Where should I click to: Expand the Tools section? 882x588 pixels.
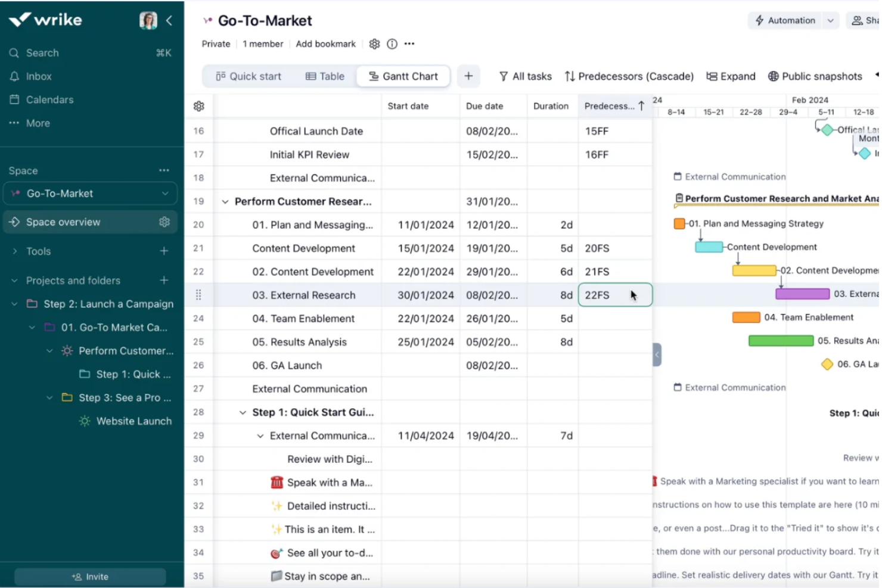pos(15,251)
